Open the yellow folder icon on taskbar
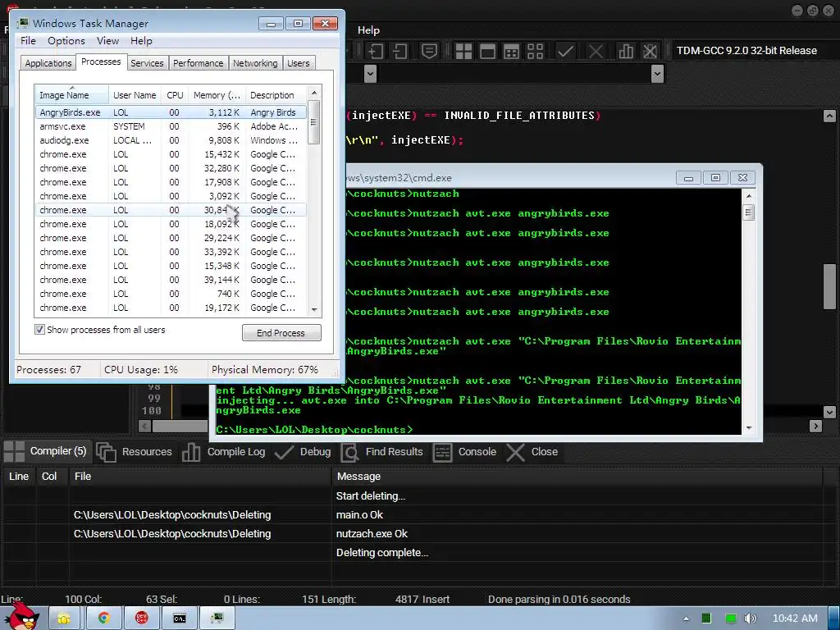Screen dimensions: 840x630 (64, 619)
